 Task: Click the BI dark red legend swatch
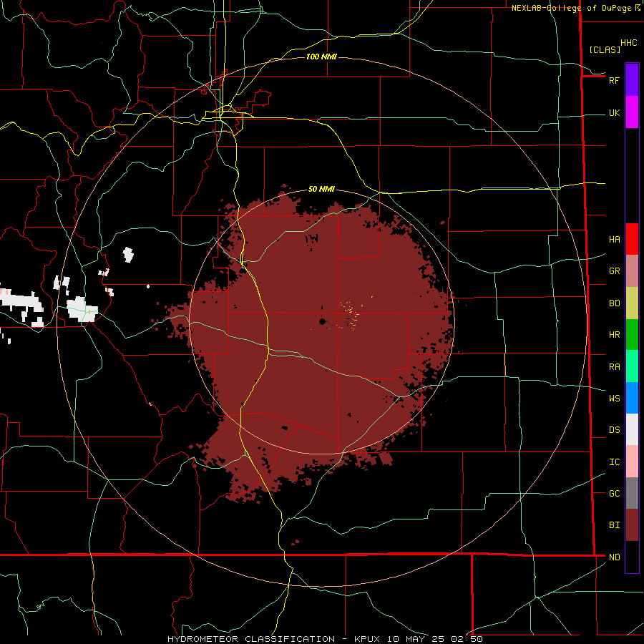click(632, 525)
